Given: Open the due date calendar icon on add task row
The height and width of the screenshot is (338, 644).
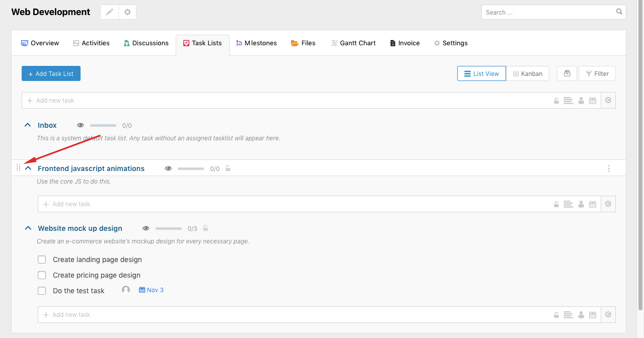Looking at the screenshot, I should pyautogui.click(x=593, y=100).
